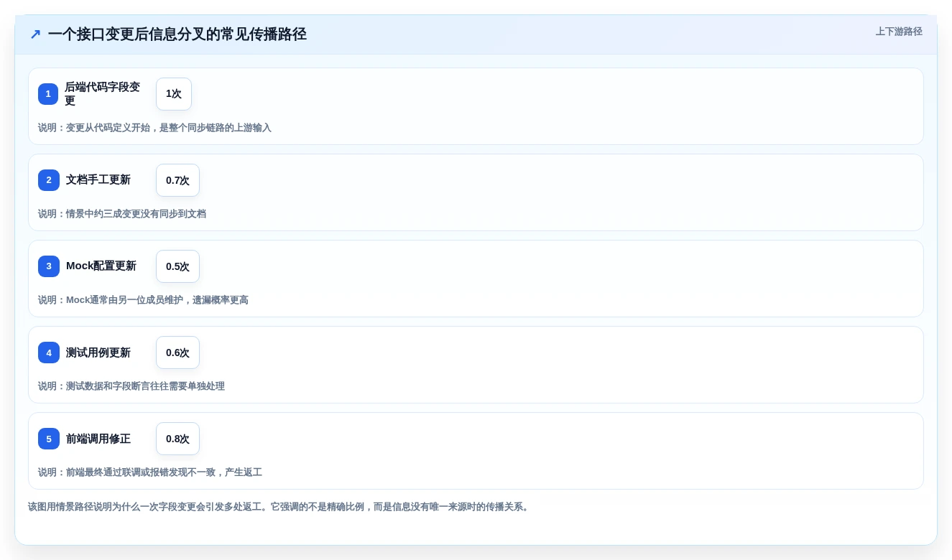This screenshot has height=560, width=952.
Task: Click the 0.5次 value chip
Action: [177, 266]
